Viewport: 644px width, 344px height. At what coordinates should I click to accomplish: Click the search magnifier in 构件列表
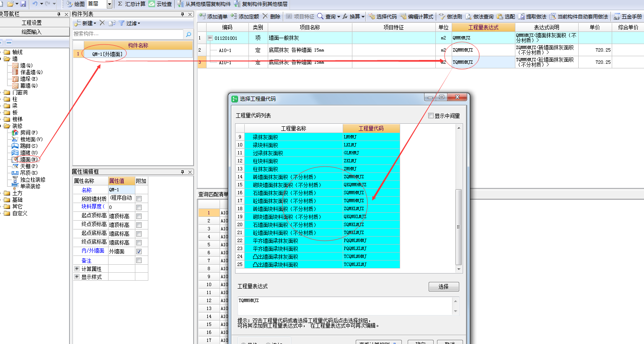point(189,34)
